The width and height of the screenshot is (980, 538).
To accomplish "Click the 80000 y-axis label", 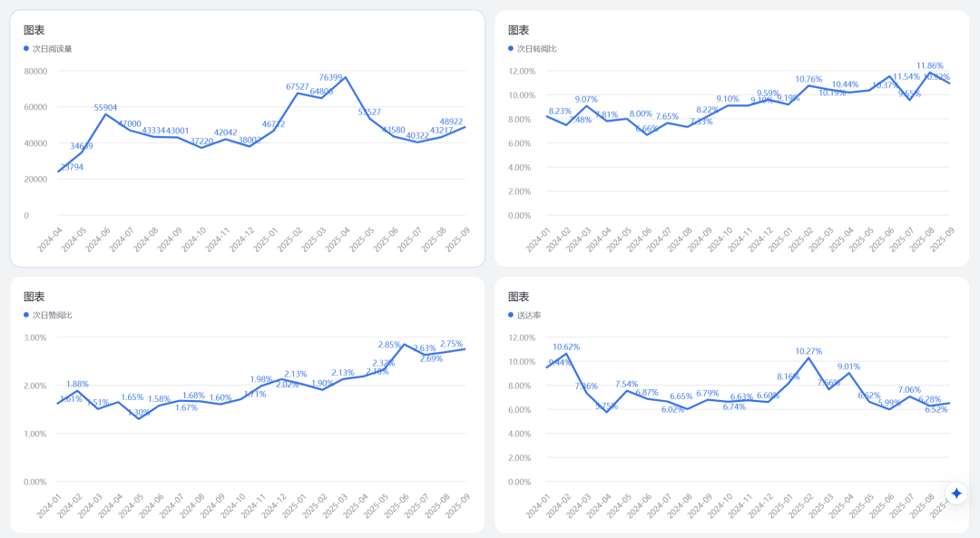I will [35, 71].
